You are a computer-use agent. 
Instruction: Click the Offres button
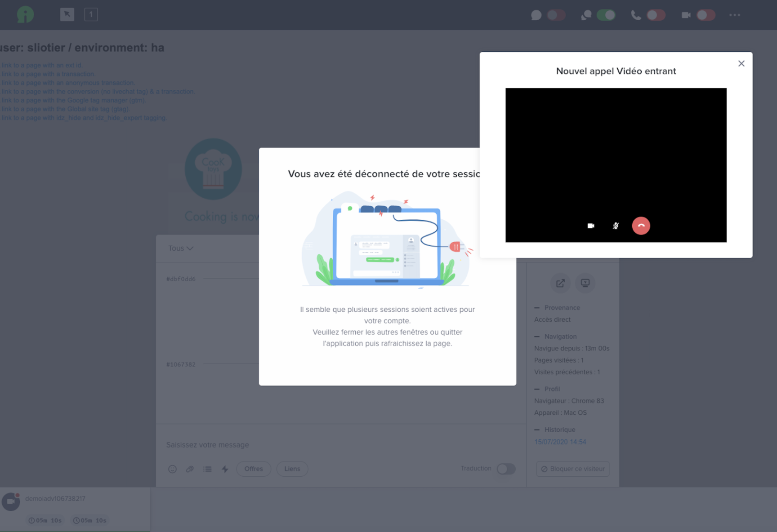pos(254,469)
